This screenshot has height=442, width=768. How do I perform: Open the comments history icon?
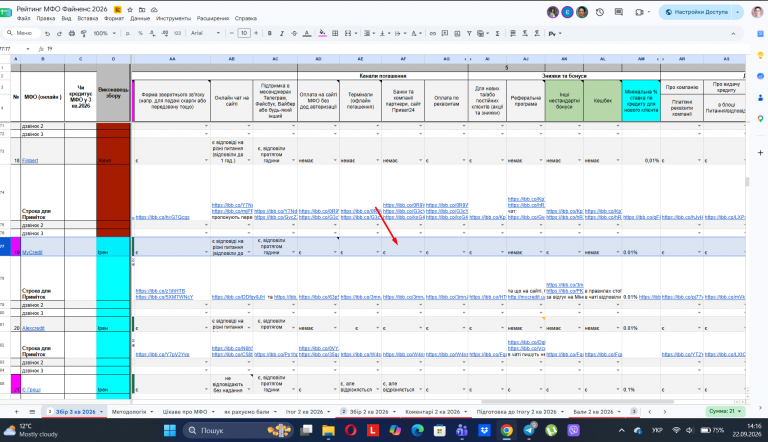[619, 12]
